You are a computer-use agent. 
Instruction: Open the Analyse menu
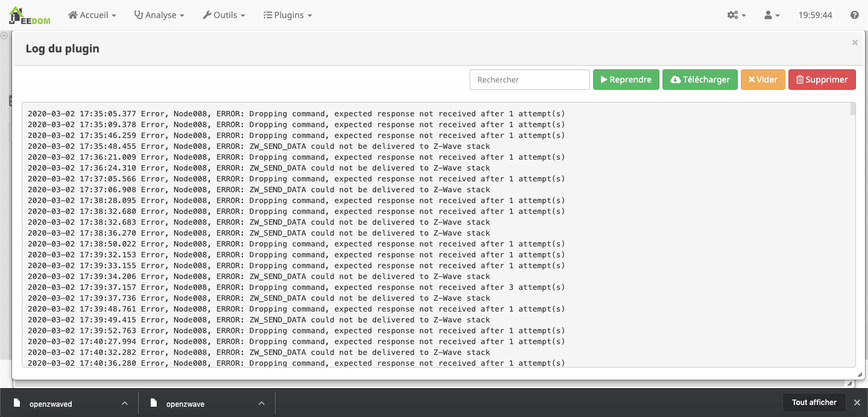(x=159, y=15)
